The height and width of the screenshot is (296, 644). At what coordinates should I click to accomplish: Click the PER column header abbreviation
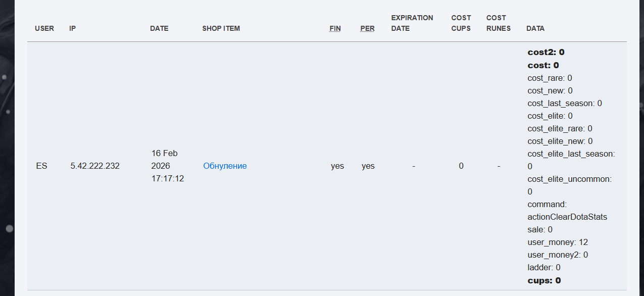tap(367, 28)
